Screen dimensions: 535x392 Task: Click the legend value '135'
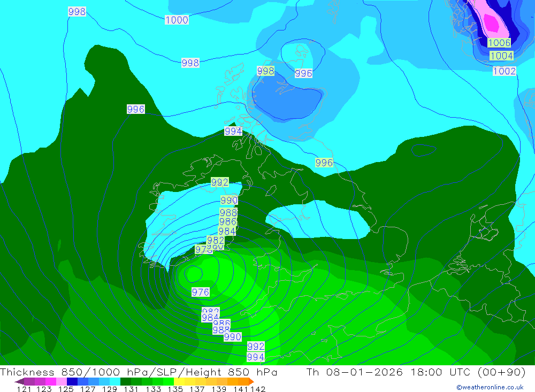(175, 389)
